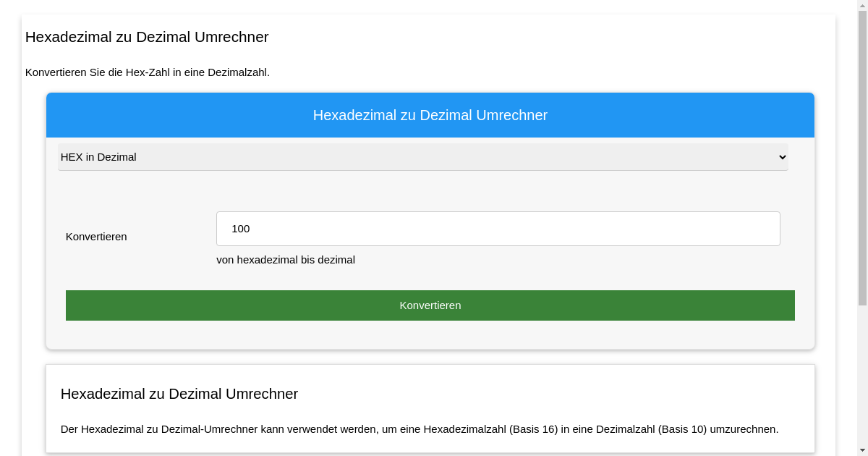The image size is (868, 456).
Task: Open the "HEX in Dezimal" conversion mode dropdown
Action: 423,157
